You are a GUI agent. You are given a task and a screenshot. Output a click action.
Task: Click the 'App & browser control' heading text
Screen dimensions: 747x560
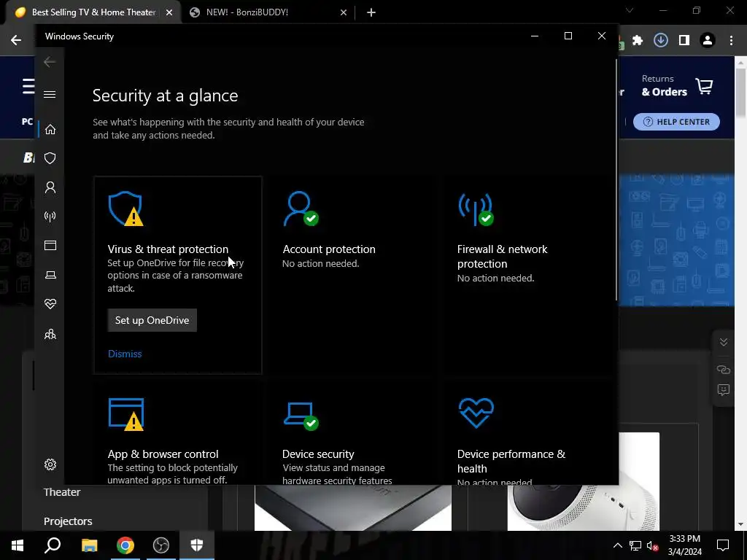coord(163,454)
